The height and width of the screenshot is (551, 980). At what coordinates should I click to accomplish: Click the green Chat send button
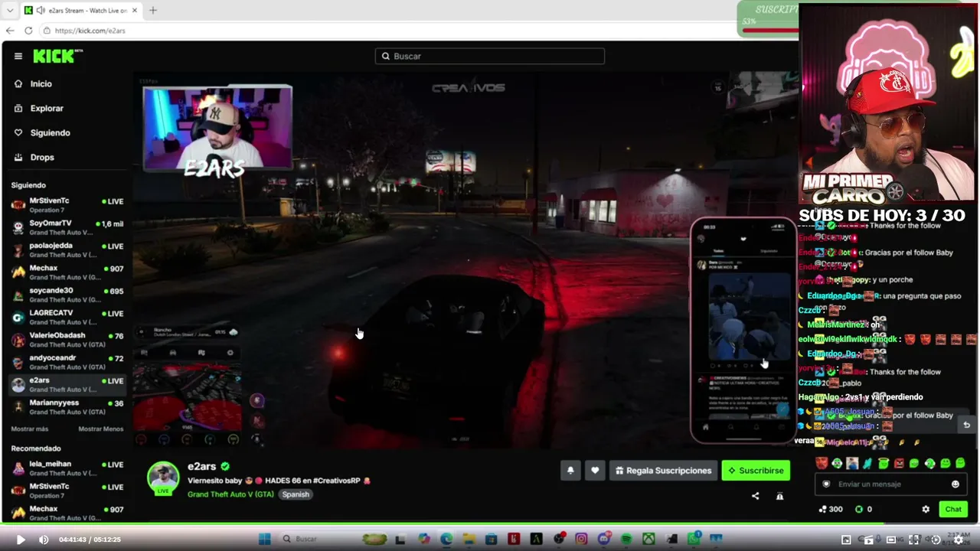[953, 509]
